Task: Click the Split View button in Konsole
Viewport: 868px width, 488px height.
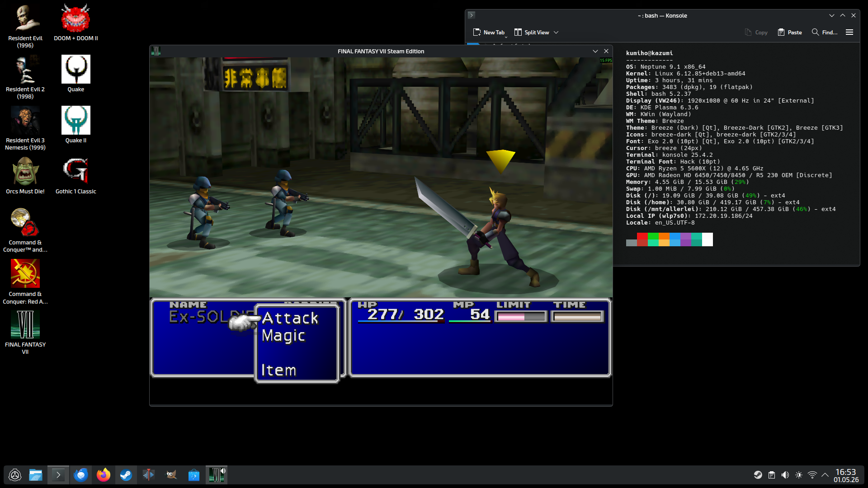Action: (532, 33)
